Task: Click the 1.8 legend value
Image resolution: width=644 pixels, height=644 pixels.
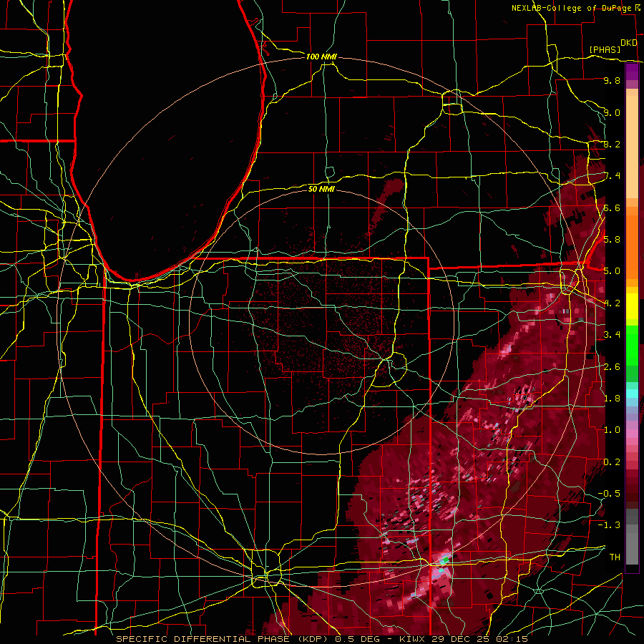Action: coord(612,398)
